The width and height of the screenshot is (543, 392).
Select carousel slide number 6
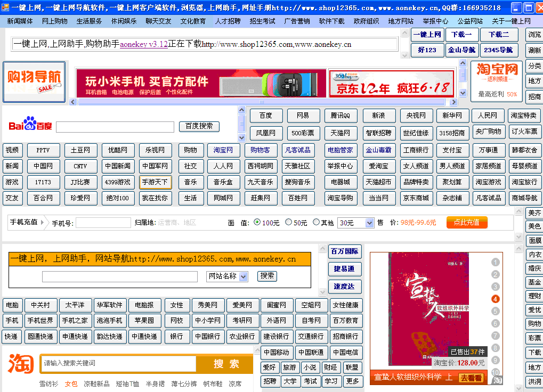(x=496, y=323)
